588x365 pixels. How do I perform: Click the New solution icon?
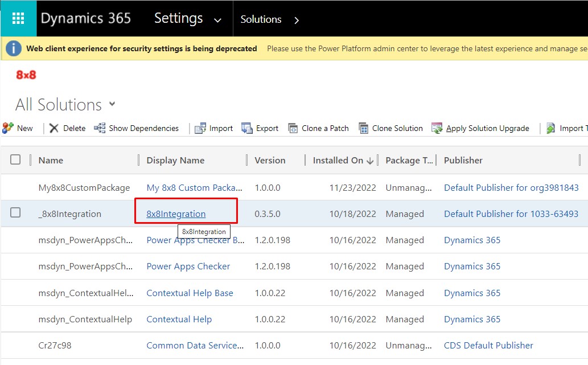coord(8,128)
